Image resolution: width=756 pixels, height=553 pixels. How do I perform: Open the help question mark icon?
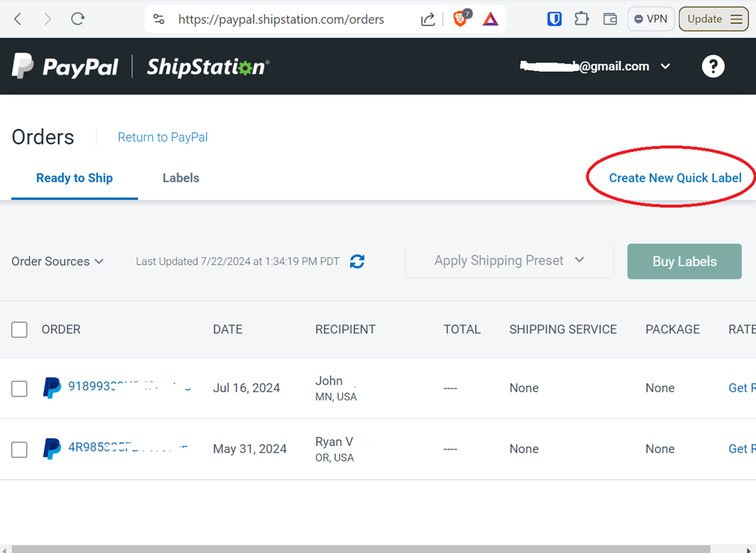[x=713, y=66]
